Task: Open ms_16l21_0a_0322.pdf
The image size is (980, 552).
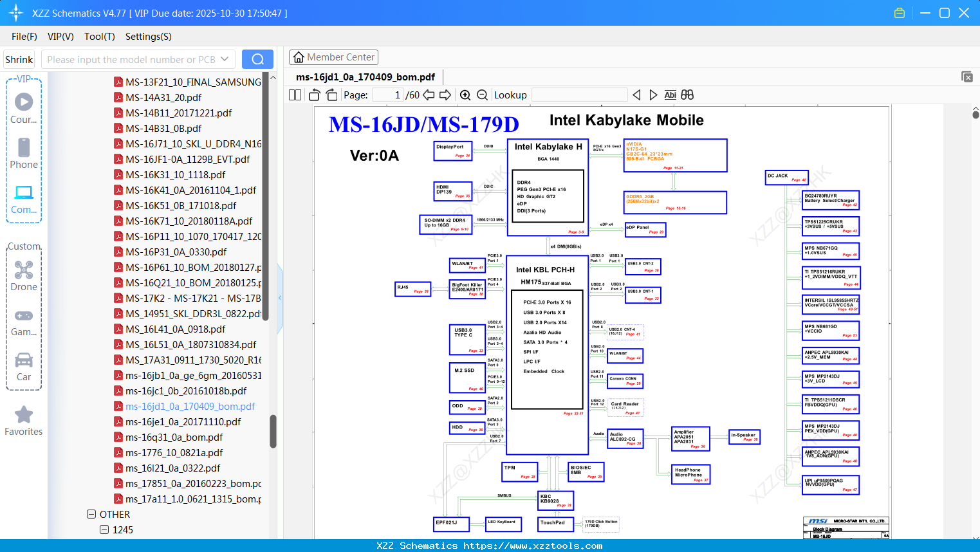Action: click(x=173, y=468)
